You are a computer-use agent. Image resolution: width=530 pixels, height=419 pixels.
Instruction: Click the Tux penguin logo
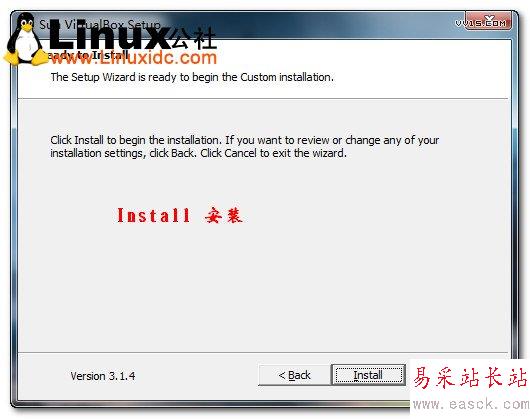pyautogui.click(x=25, y=40)
